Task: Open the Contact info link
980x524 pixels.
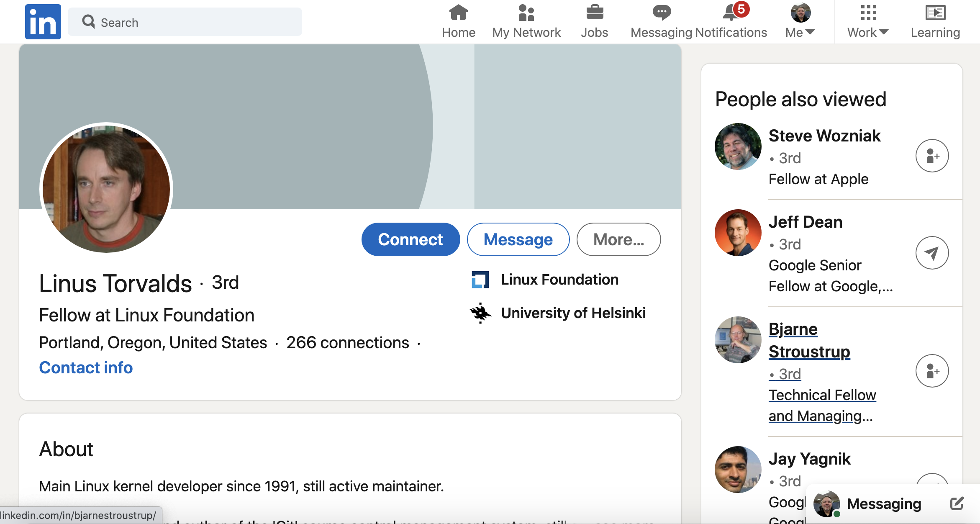Action: click(x=86, y=367)
